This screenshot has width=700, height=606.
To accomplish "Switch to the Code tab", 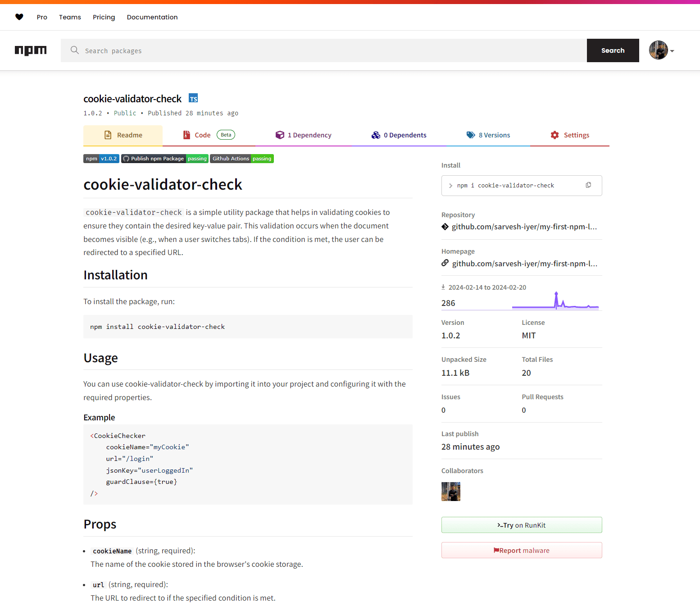I will point(209,135).
